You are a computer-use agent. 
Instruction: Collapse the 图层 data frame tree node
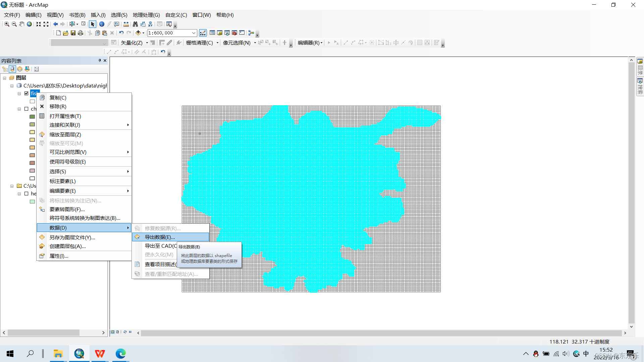(x=5, y=78)
